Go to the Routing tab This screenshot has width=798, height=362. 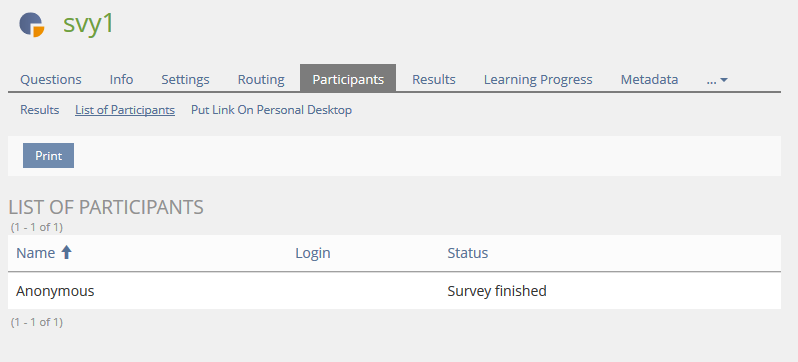261,79
